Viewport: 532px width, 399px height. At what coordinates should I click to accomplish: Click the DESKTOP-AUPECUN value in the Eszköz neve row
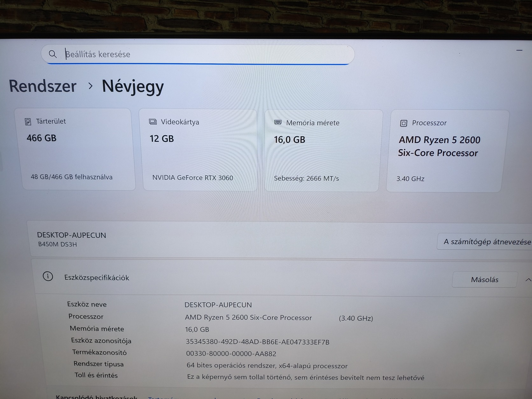pyautogui.click(x=218, y=305)
